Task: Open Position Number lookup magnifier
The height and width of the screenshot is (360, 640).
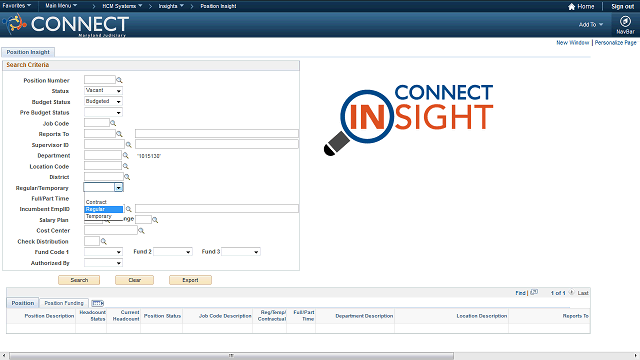Action: (x=119, y=80)
